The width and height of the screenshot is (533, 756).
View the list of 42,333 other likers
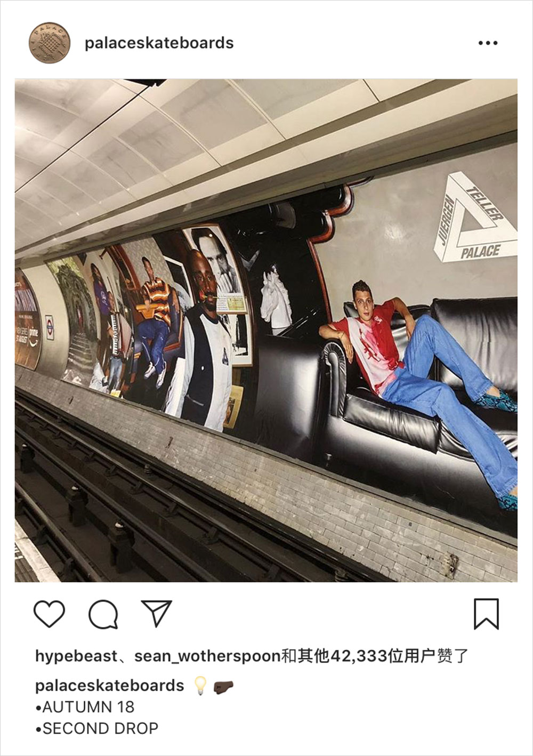(374, 656)
